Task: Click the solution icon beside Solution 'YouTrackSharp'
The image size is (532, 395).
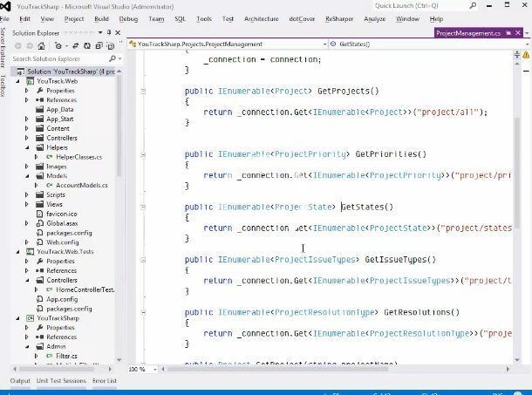Action: [x=21, y=72]
